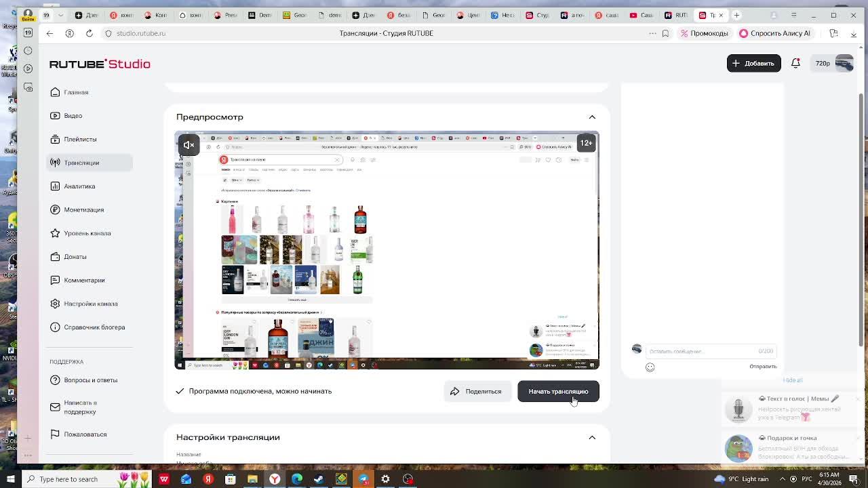This screenshot has height=488, width=868.
Task: Collapse the Предпросмотр section
Action: [x=592, y=117]
